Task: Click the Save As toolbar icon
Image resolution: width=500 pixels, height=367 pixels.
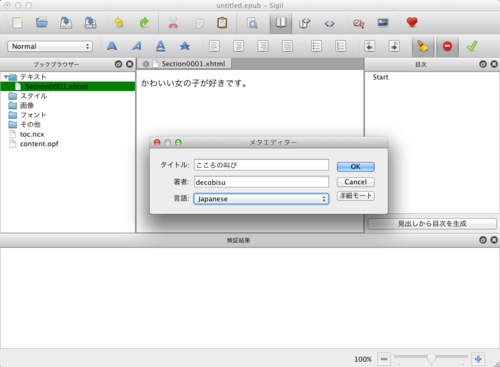Action: point(90,23)
